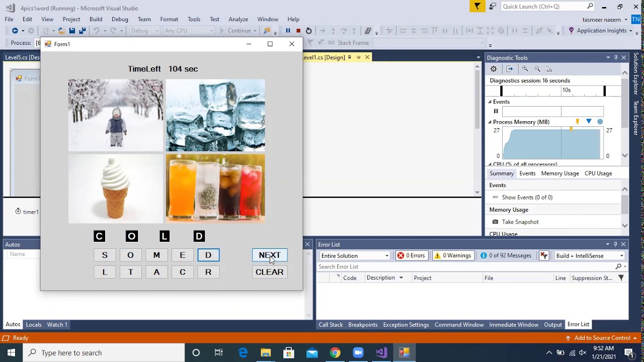
Task: Toggle the Errors filter in Error List
Action: 412,255
